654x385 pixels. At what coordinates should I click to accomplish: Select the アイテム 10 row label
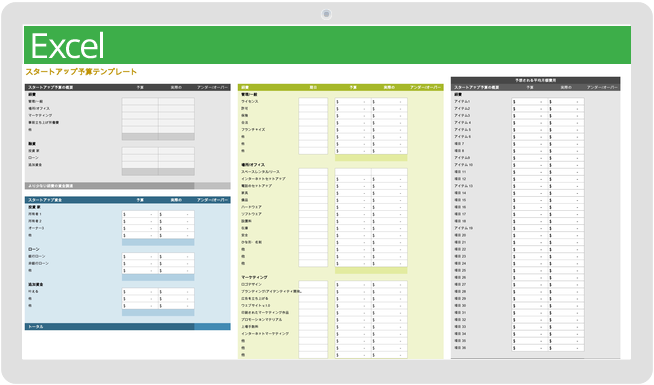(x=463, y=165)
